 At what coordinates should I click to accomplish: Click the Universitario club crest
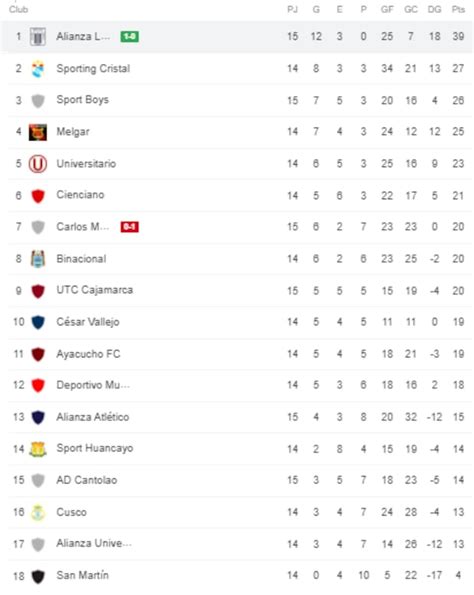tap(38, 164)
